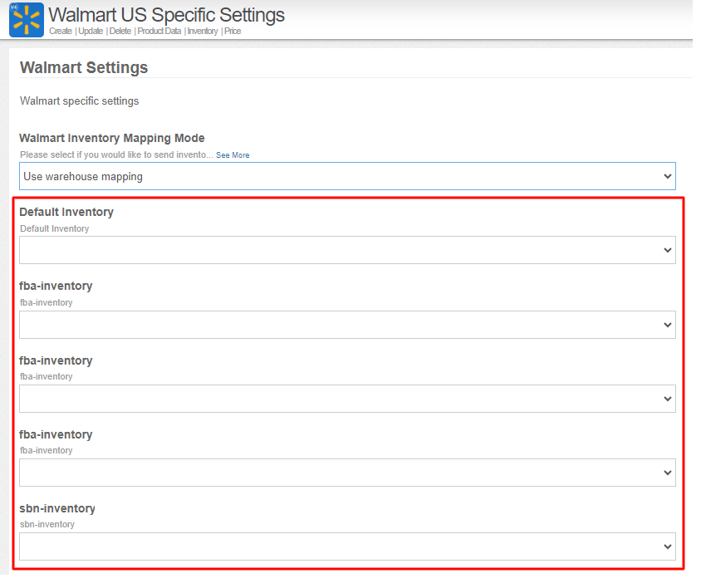The height and width of the screenshot is (588, 701).
Task: Click the chevron arrow of Use warehouse mapping
Action: click(668, 176)
